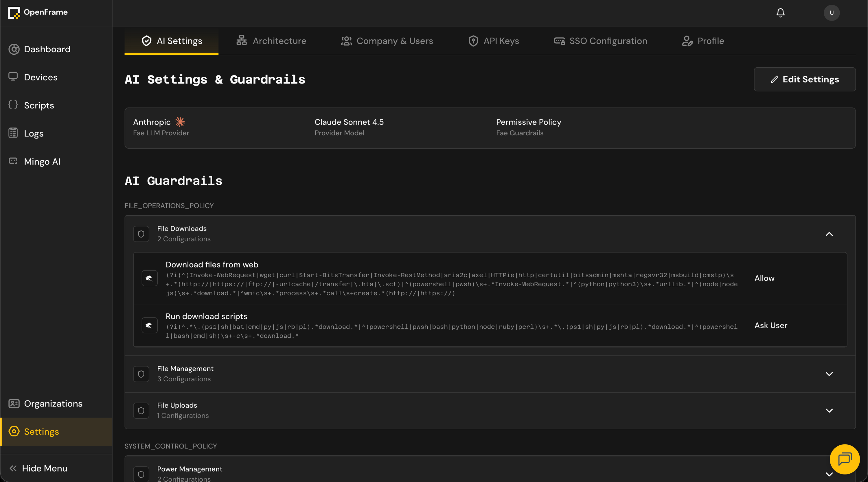Viewport: 868px width, 482px height.
Task: Click the SYSTEM_CONTROL_POLICY heading
Action: (x=171, y=446)
